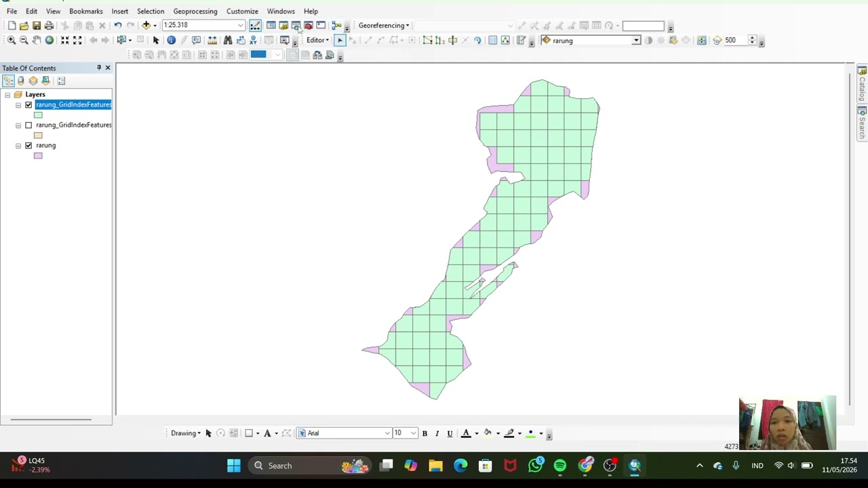868x488 pixels.
Task: Open the map scale dropdown
Action: click(240, 26)
